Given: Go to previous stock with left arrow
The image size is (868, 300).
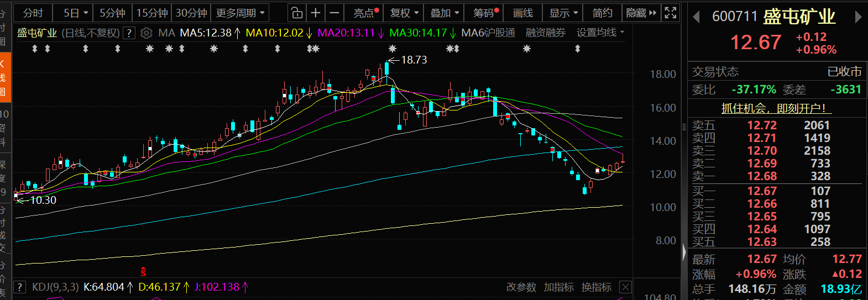Looking at the screenshot, I should point(697,17).
